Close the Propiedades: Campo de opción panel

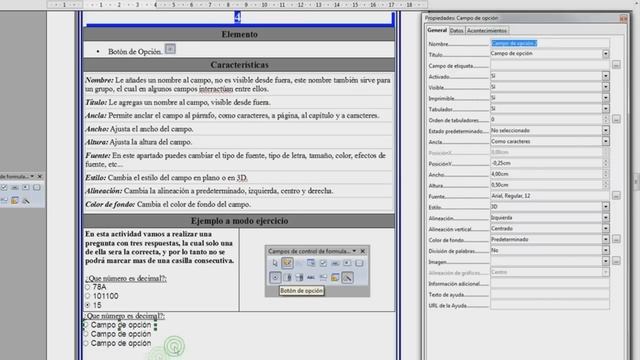(x=623, y=18)
